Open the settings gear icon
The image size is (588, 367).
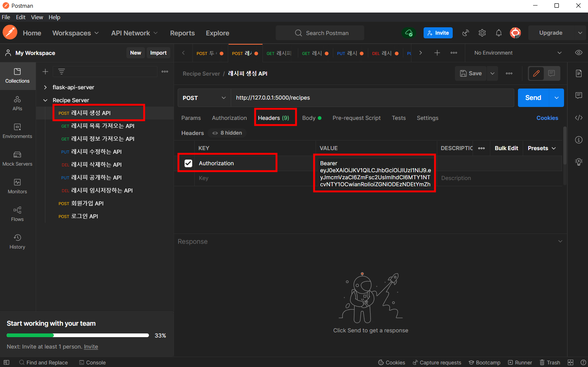(x=482, y=33)
